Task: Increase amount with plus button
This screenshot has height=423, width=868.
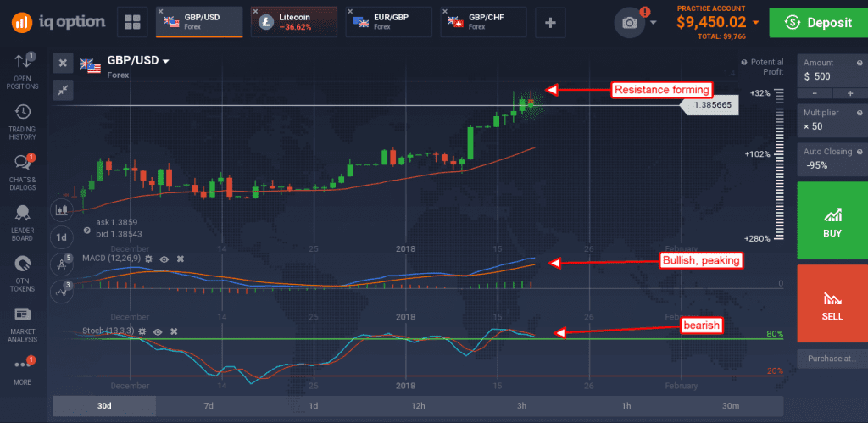Action: coord(850,93)
